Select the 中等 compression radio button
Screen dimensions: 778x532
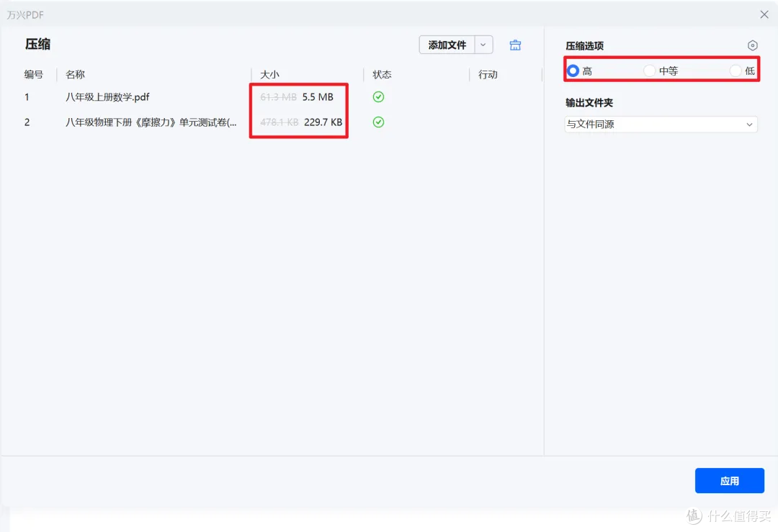[x=649, y=71]
